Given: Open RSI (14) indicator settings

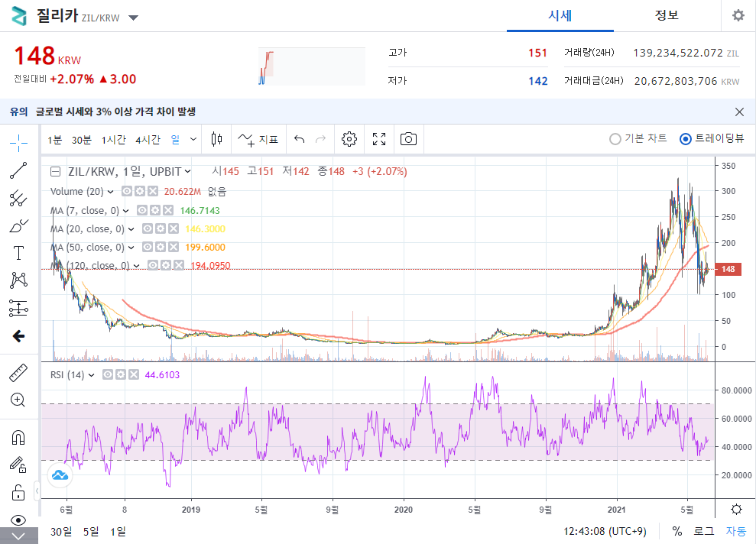Looking at the screenshot, I should [x=121, y=374].
